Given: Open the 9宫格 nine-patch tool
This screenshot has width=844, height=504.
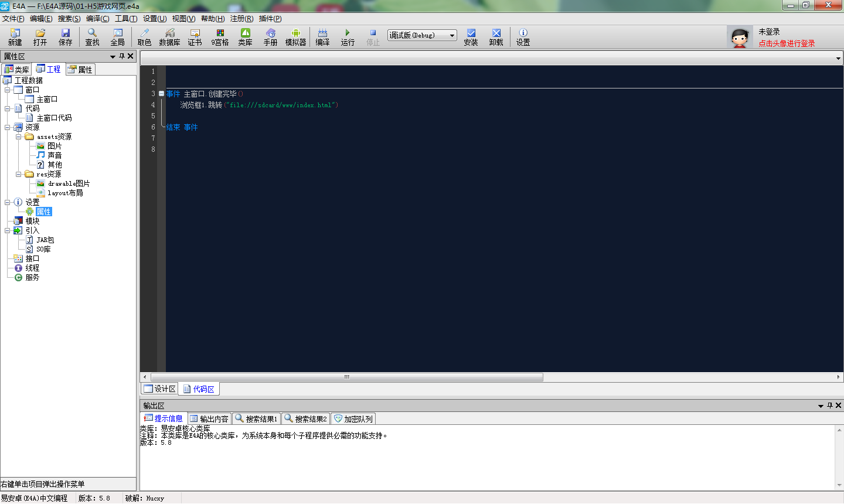Looking at the screenshot, I should pyautogui.click(x=220, y=37).
